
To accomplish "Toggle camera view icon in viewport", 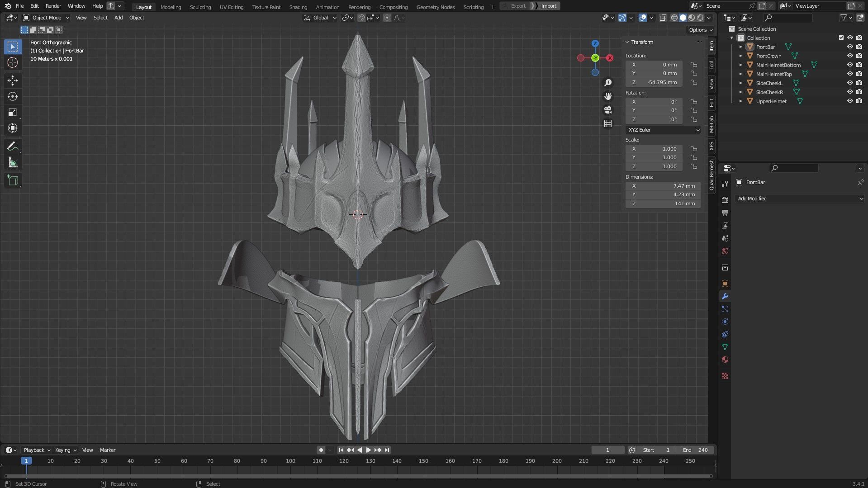I will click(x=608, y=110).
